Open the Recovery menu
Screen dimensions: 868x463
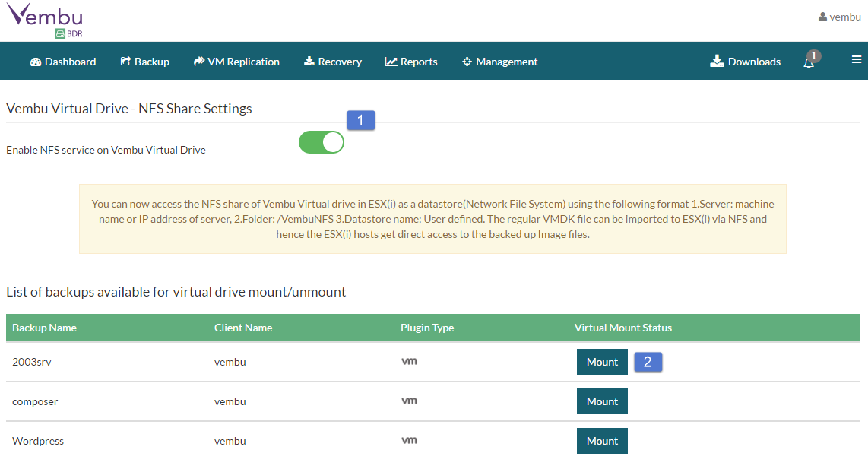[x=333, y=62]
